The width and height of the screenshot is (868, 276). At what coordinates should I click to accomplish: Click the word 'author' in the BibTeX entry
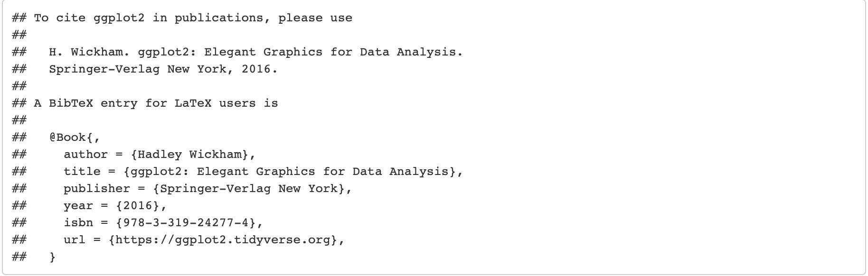[85, 155]
